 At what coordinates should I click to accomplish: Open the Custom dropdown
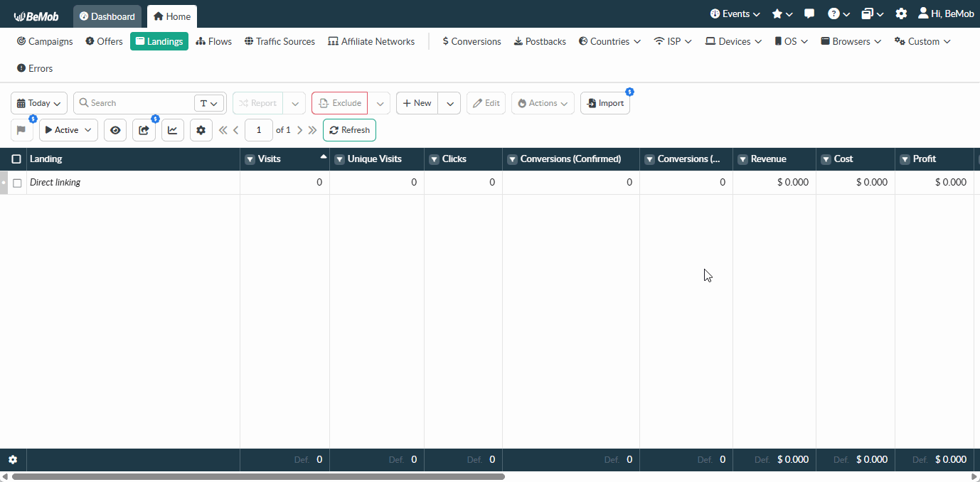pos(922,41)
